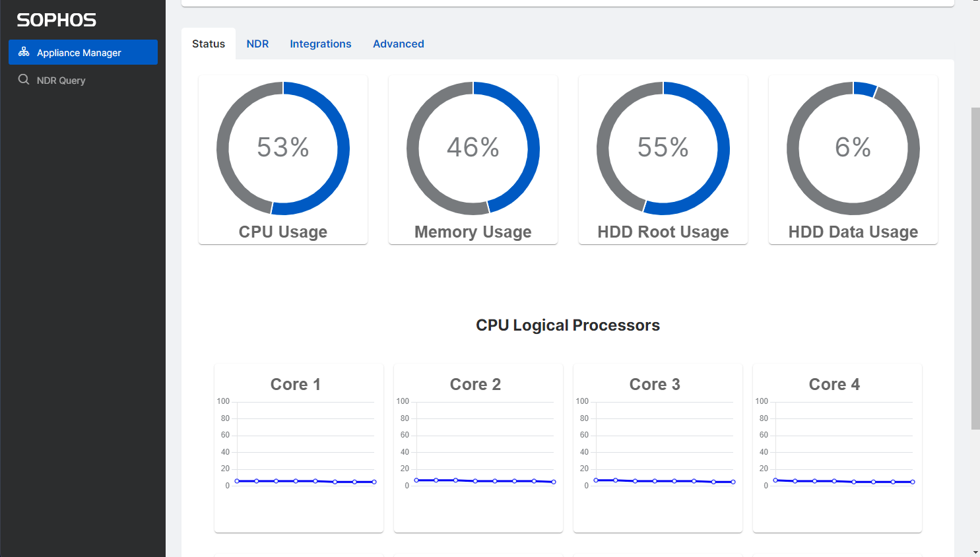980x557 pixels.
Task: Open the Integrations tab
Action: coord(321,44)
